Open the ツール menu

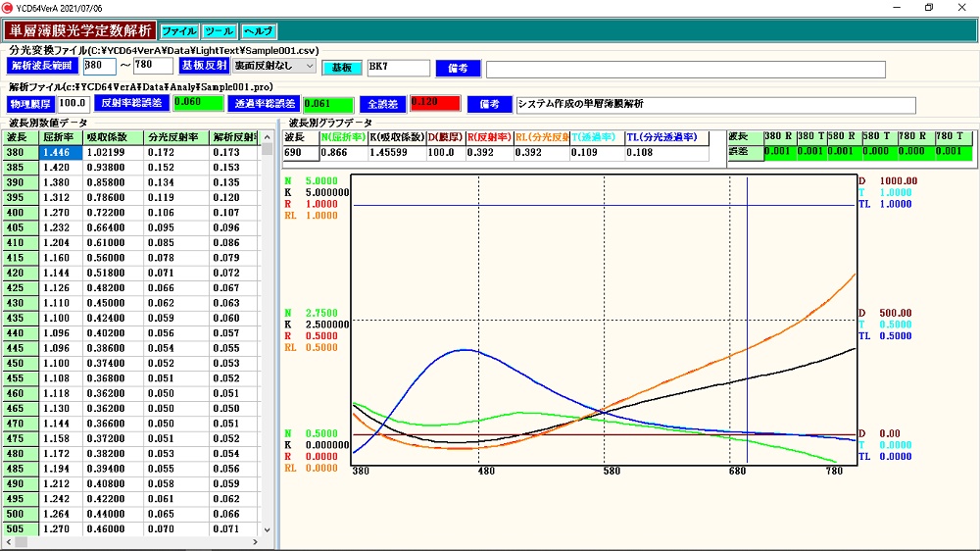pyautogui.click(x=219, y=31)
